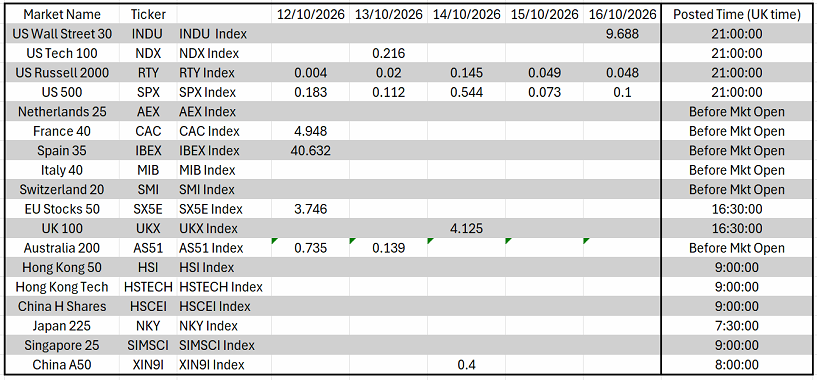Select the Market Name header cell
Viewport: 817px width, 380px height.
[62, 15]
